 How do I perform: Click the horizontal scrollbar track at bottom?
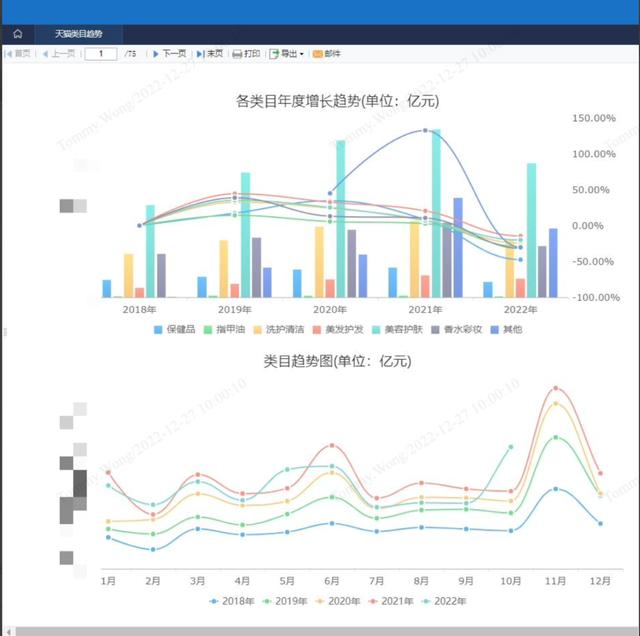point(327,632)
